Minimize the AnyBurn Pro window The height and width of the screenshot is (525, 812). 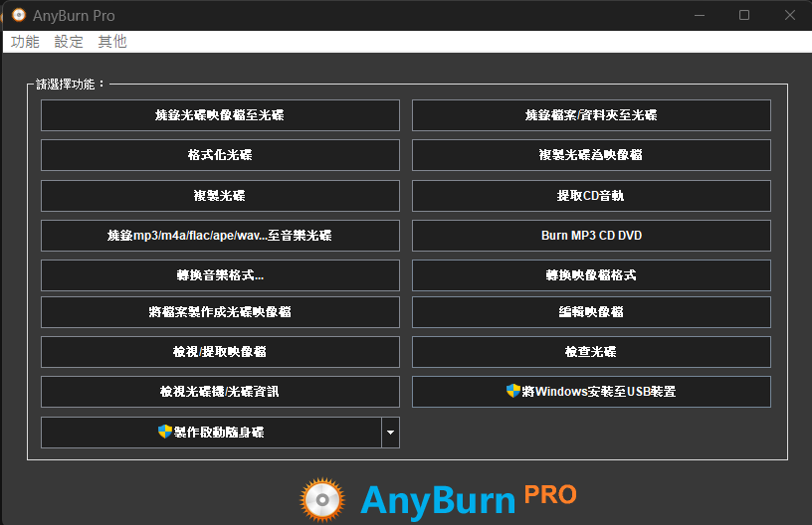(x=700, y=16)
